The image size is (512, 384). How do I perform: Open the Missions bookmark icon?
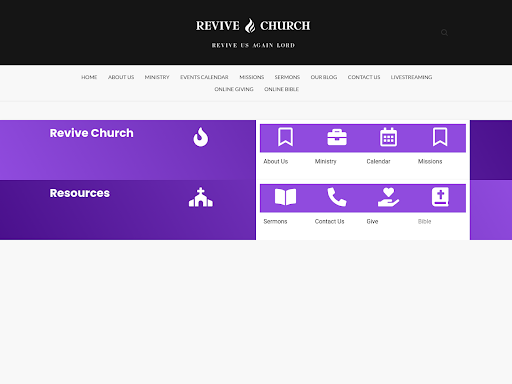pos(440,137)
